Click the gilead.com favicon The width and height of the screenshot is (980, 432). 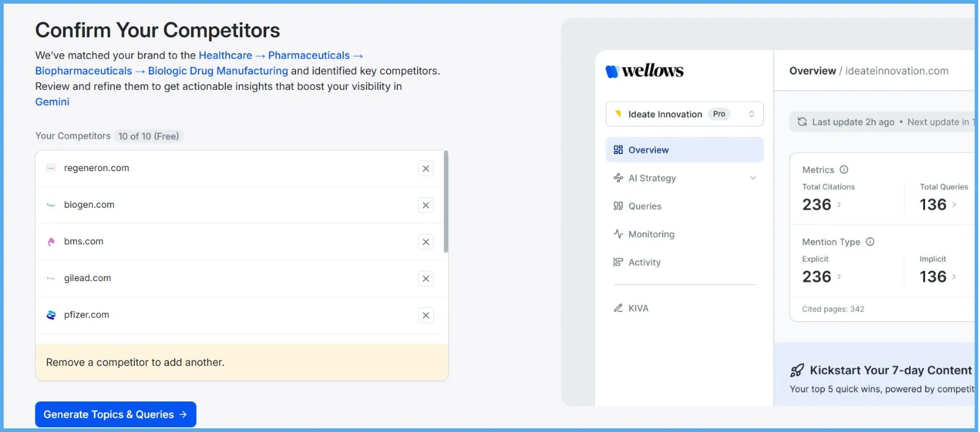pos(51,278)
